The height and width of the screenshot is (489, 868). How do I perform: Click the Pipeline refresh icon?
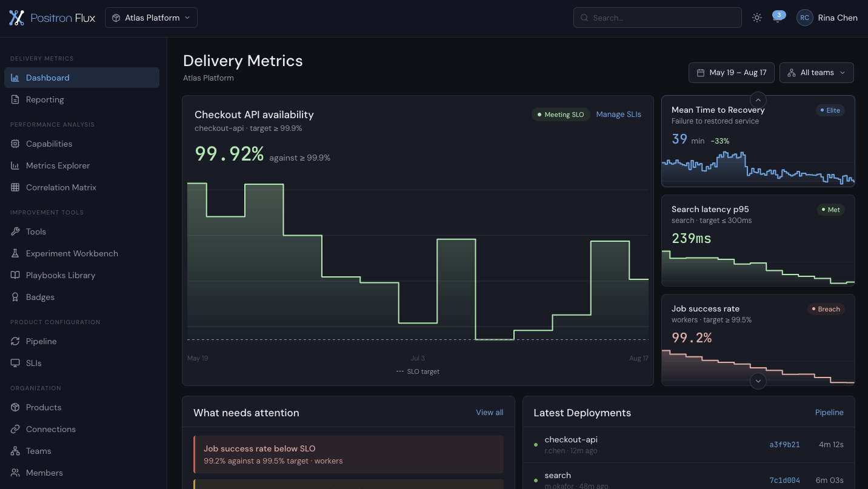tap(15, 341)
